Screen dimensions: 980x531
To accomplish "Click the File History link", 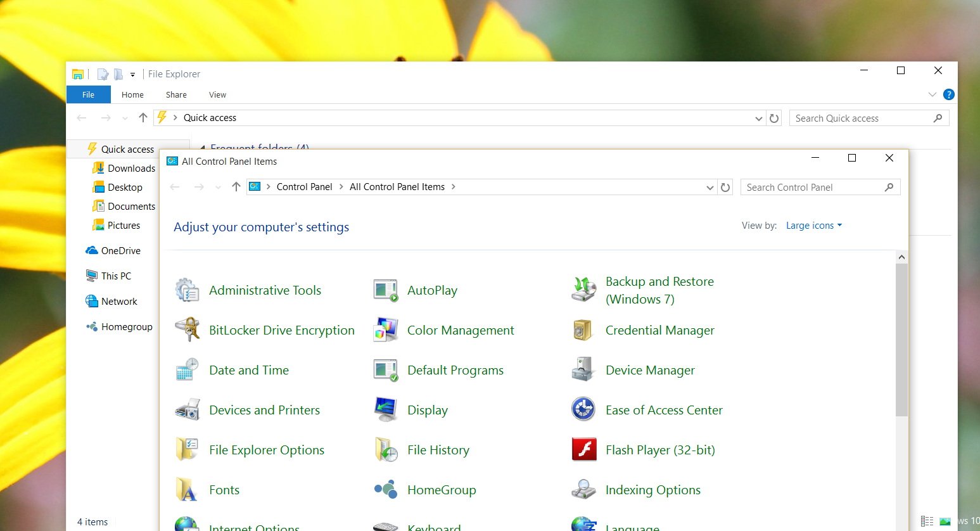I will (438, 450).
